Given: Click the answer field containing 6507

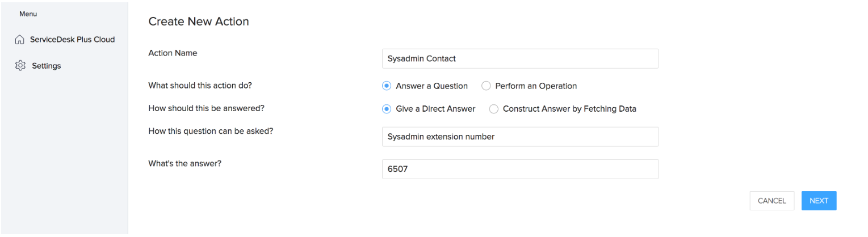Looking at the screenshot, I should pyautogui.click(x=520, y=169).
